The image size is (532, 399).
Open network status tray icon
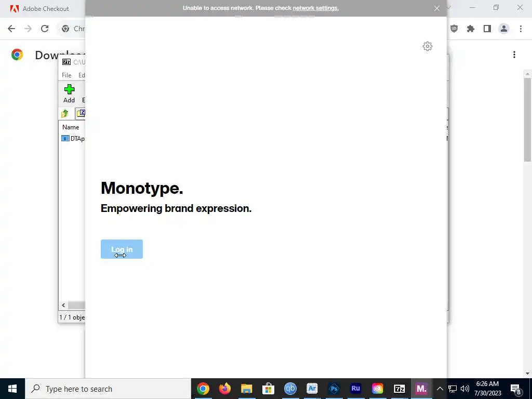(453, 389)
